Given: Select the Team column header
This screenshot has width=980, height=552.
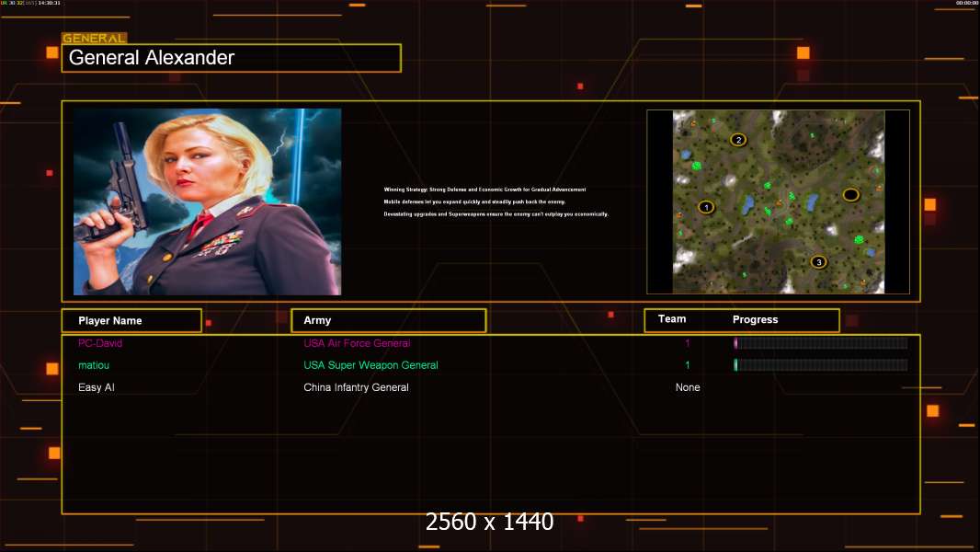Looking at the screenshot, I should pyautogui.click(x=672, y=319).
